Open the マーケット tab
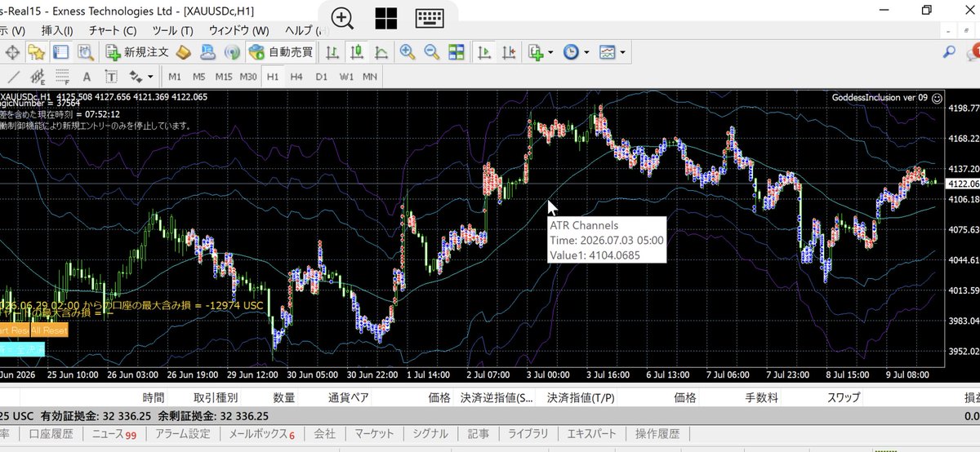980x452 pixels. tap(375, 434)
